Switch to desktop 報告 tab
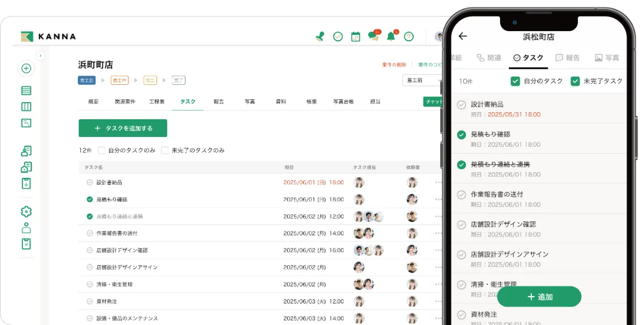Viewport: 644px width, 325px height. point(218,101)
